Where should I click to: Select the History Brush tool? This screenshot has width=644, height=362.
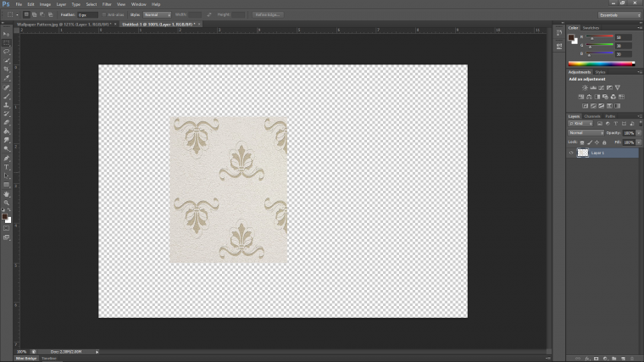(6, 114)
